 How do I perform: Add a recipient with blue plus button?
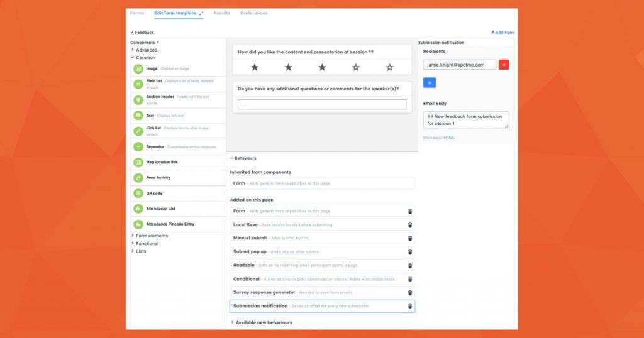coord(430,83)
